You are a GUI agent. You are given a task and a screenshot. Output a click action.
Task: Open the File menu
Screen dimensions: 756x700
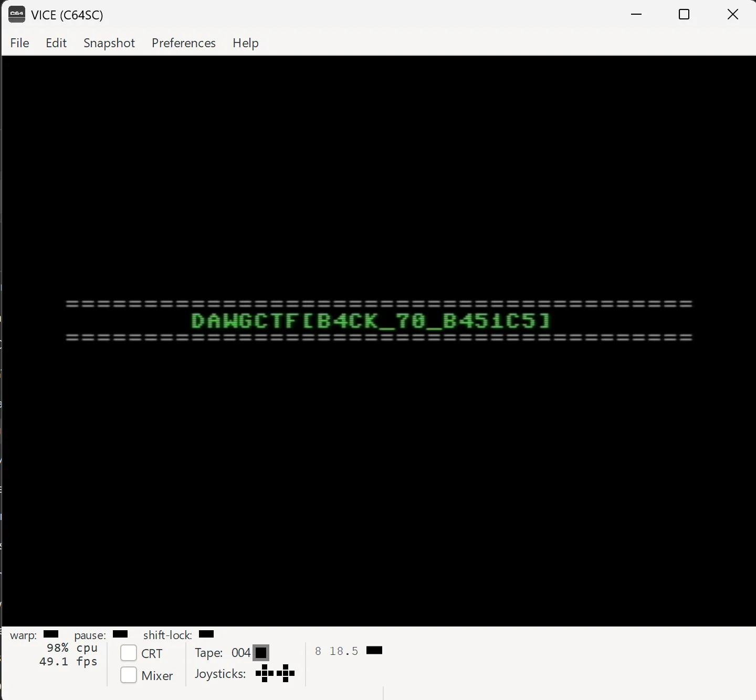click(x=20, y=43)
